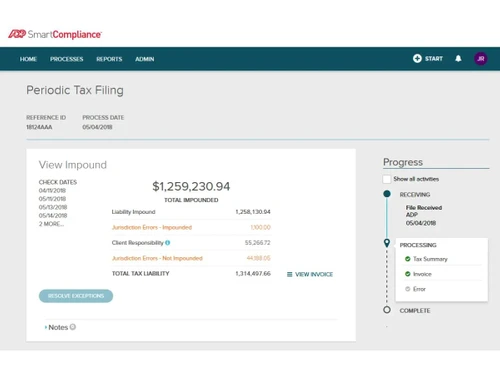Click the check date 05/14/2018
Screen dimensions: 500x375
53,216
